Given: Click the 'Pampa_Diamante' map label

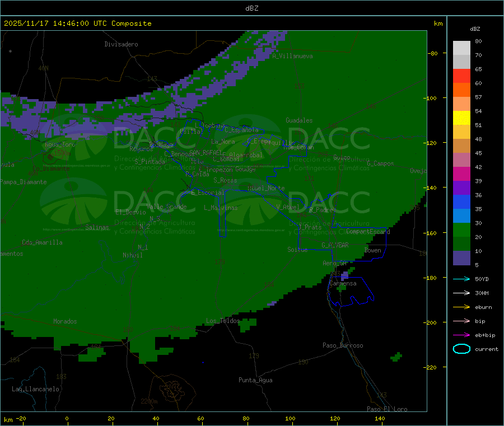Looking at the screenshot, I should [x=24, y=182].
